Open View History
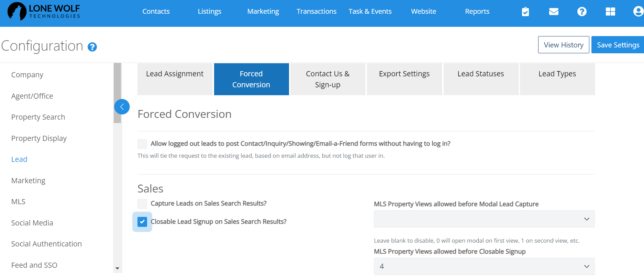 [x=563, y=45]
